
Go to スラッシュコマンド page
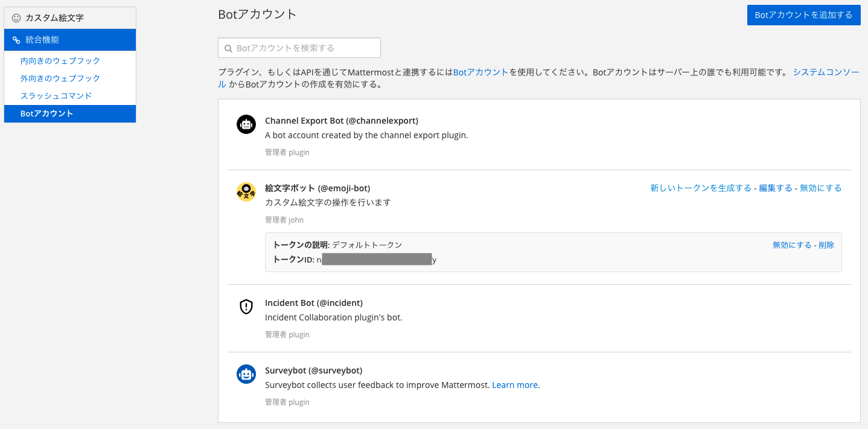[x=56, y=96]
